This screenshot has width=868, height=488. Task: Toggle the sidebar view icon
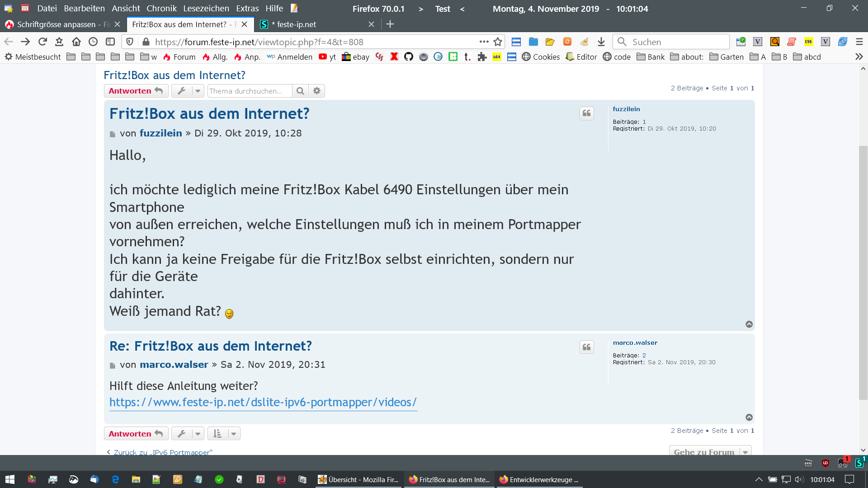pos(110,42)
